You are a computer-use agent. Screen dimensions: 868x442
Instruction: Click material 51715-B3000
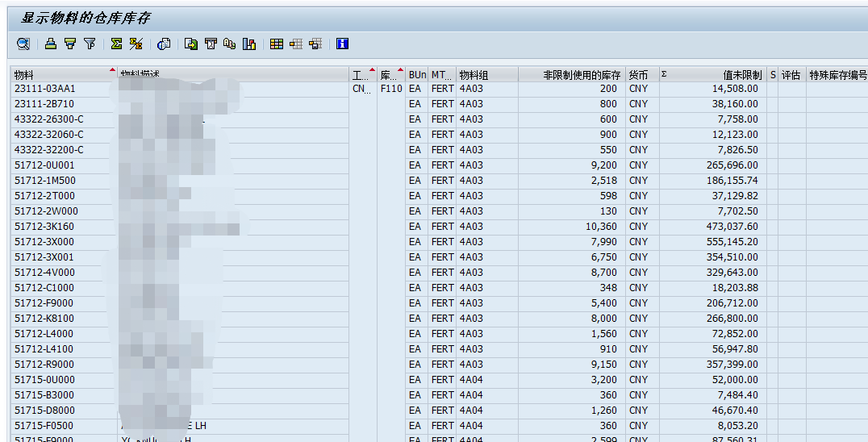[44, 395]
